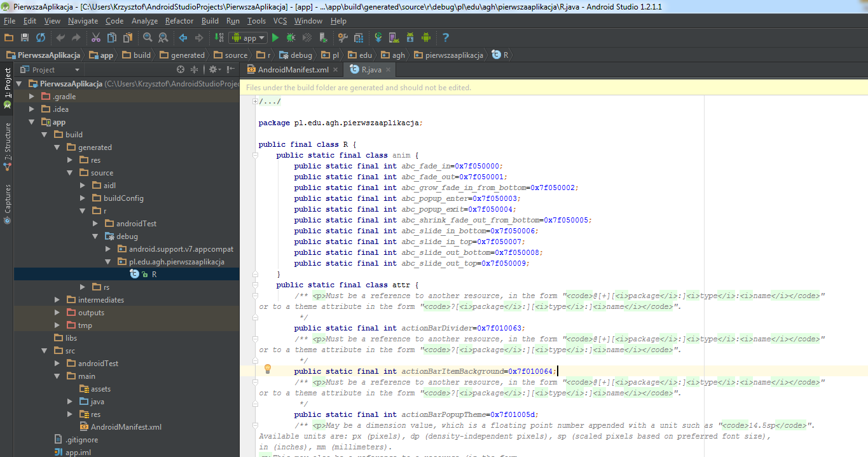Click the Paste toolbar icon
The image size is (868, 457).
[128, 38]
